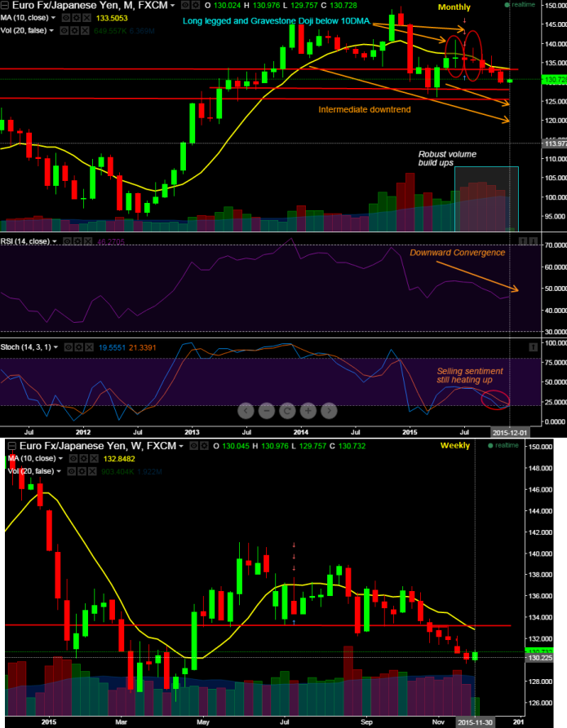Screen dimensions: 567x728
Task: Open weekly MA (10, close) settings gear
Action: [x=84, y=459]
